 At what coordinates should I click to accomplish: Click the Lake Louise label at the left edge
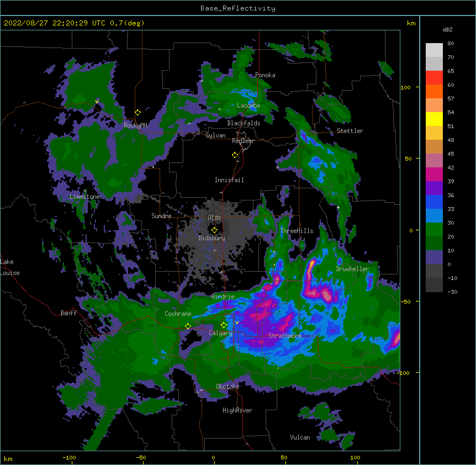pos(10,267)
